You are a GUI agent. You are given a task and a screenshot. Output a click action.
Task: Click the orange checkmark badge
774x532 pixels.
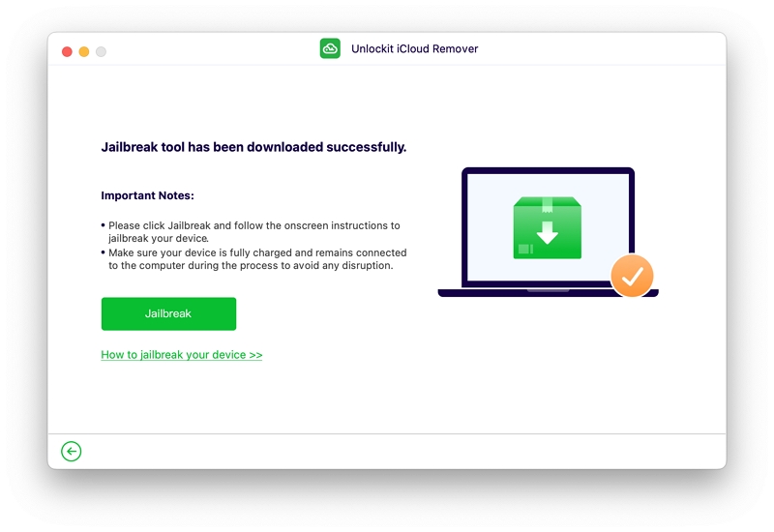(x=632, y=276)
